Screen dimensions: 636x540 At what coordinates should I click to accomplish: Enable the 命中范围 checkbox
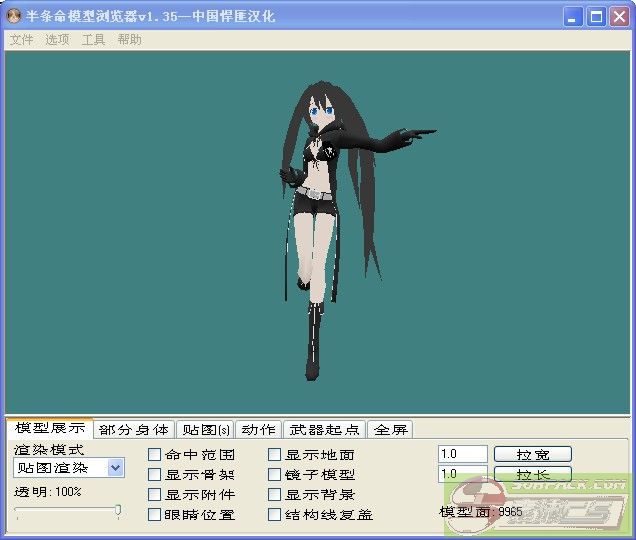pyautogui.click(x=155, y=455)
